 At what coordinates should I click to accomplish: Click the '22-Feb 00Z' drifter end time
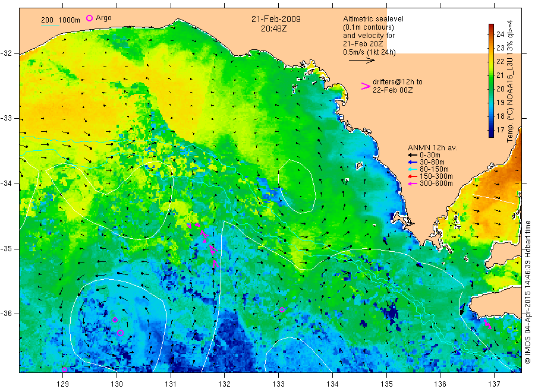[393, 90]
